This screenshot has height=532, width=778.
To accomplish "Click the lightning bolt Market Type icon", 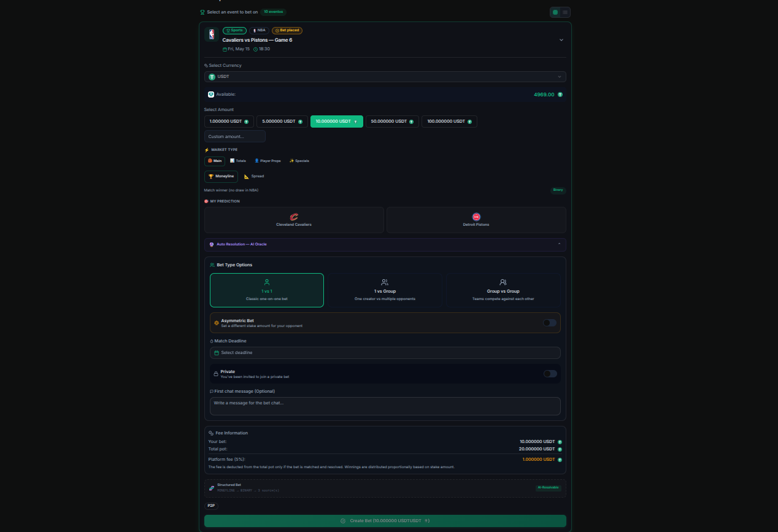I will click(207, 150).
